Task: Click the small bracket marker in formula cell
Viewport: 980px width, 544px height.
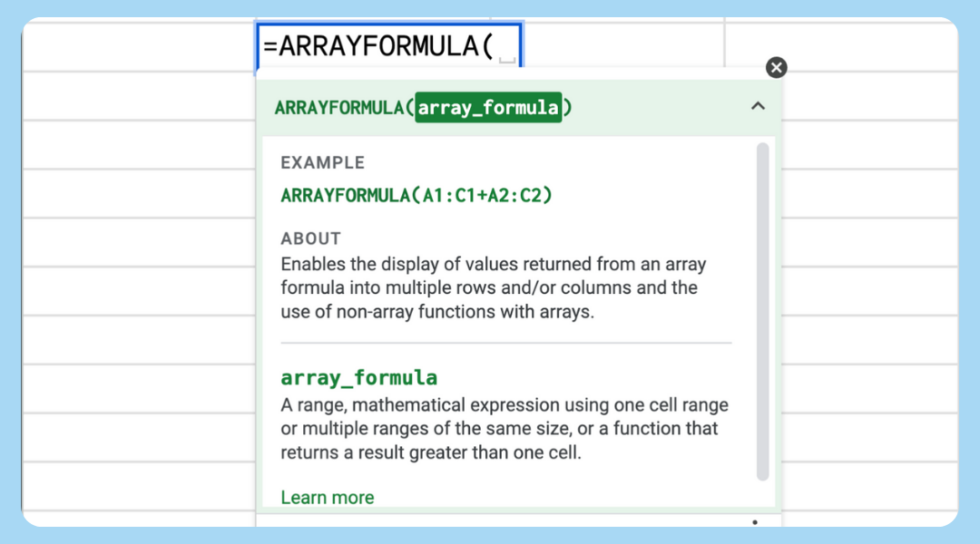Action: tap(507, 60)
